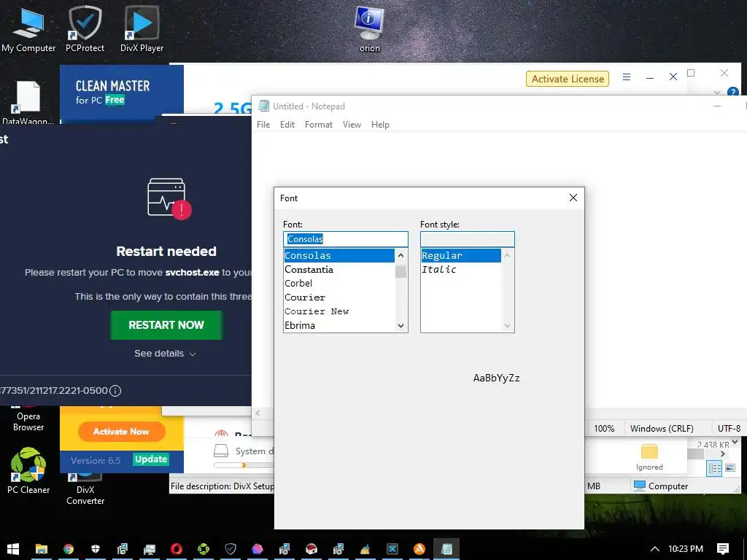
Task: Click Windows (CRLF) in Notepad status bar
Action: pyautogui.click(x=662, y=428)
